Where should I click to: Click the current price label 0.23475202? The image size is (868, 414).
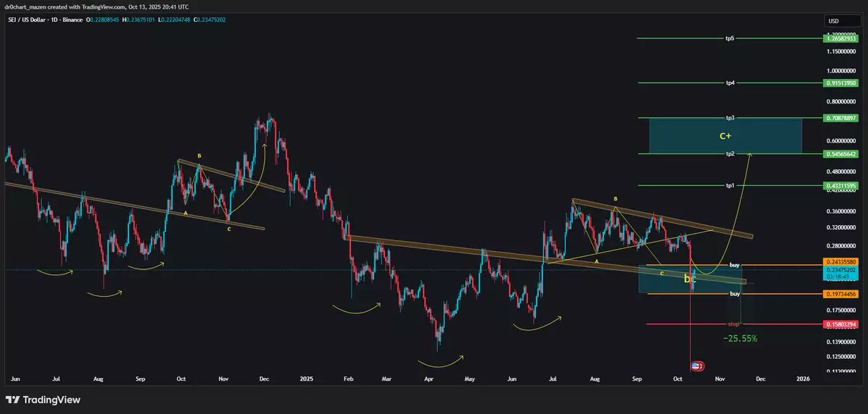pyautogui.click(x=840, y=270)
